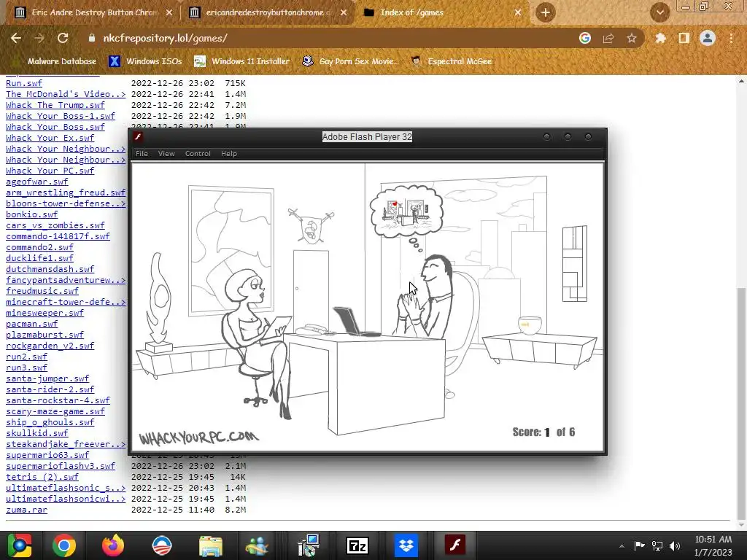
Task: Open Whack_Your_Boss-1.swf link
Action: [61, 116]
